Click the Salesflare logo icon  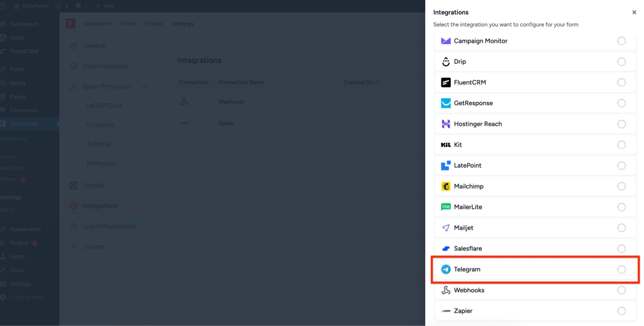click(446, 249)
